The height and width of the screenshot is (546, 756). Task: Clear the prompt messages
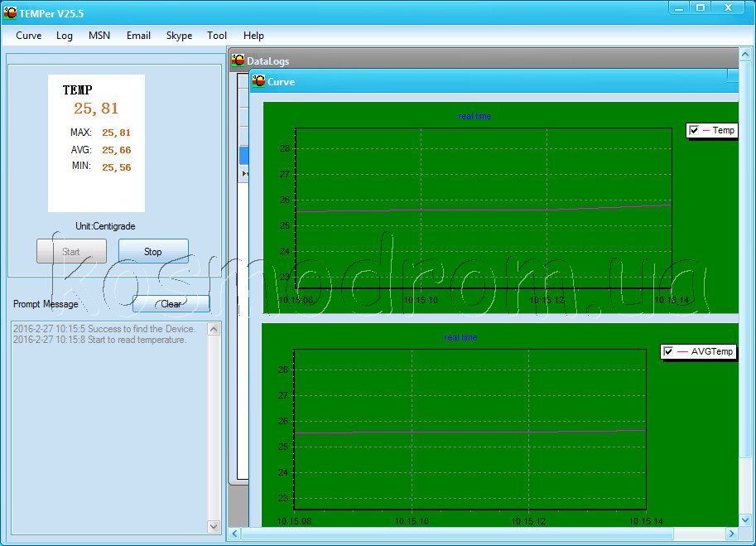point(171,304)
